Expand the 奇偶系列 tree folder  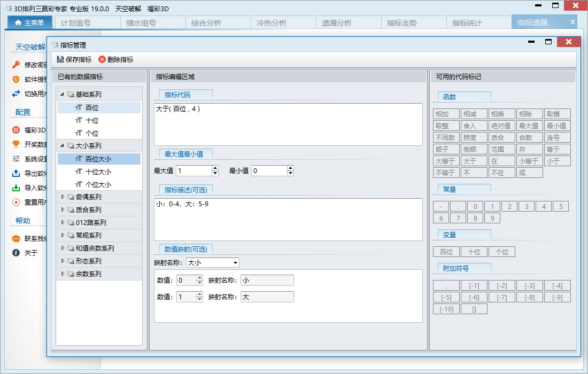click(63, 197)
